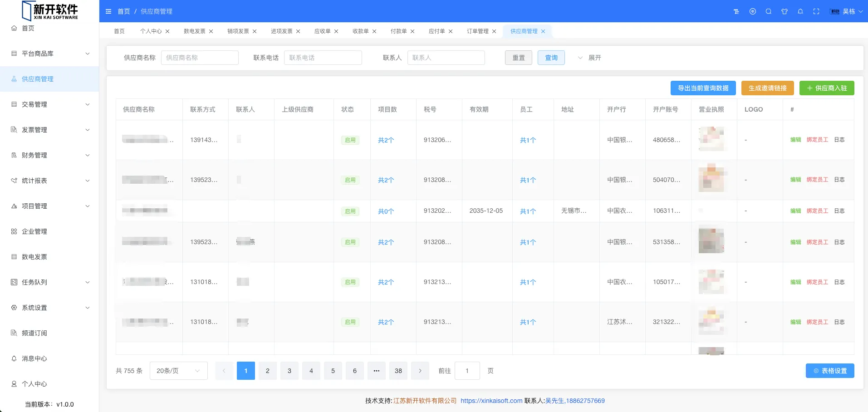The width and height of the screenshot is (868, 412).
Task: Expand more filters with 展开
Action: tap(589, 58)
